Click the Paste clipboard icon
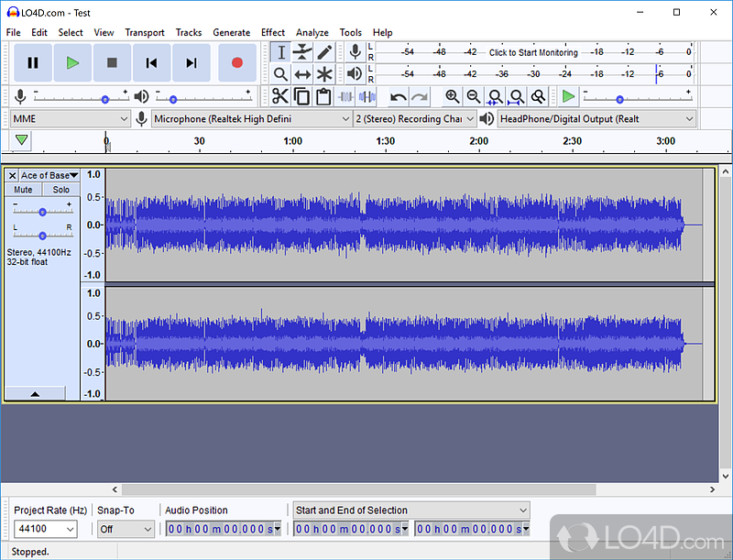This screenshot has height=560, width=733. pyautogui.click(x=323, y=97)
